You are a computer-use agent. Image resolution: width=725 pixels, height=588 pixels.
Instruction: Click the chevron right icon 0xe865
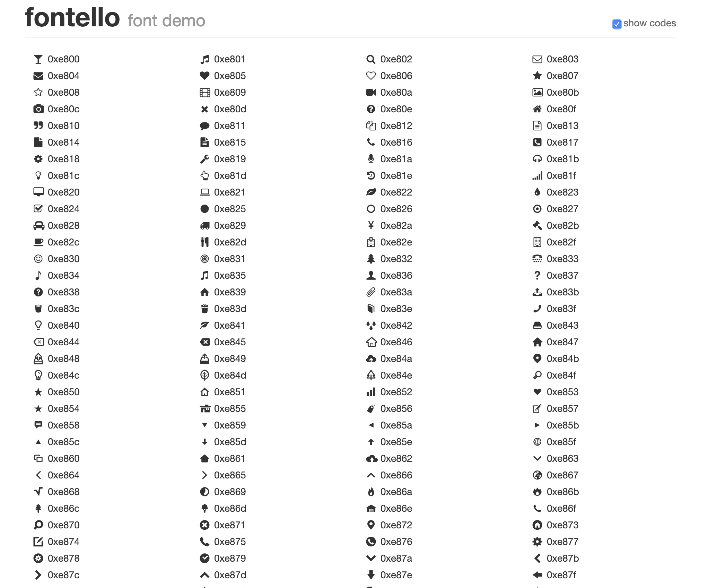[205, 475]
